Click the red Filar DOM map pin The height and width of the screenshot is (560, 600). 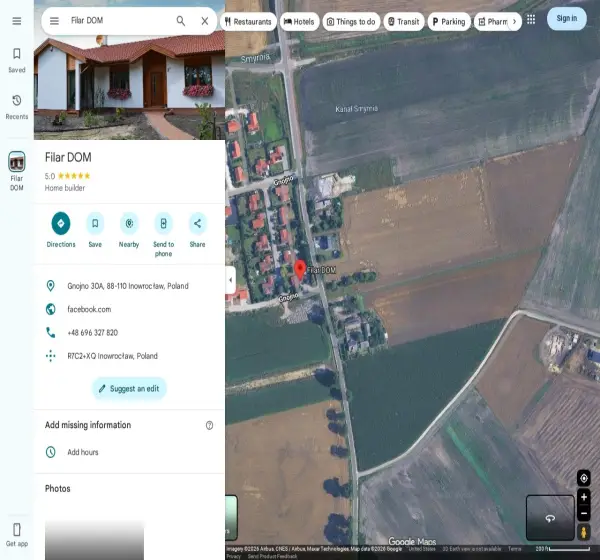[300, 269]
